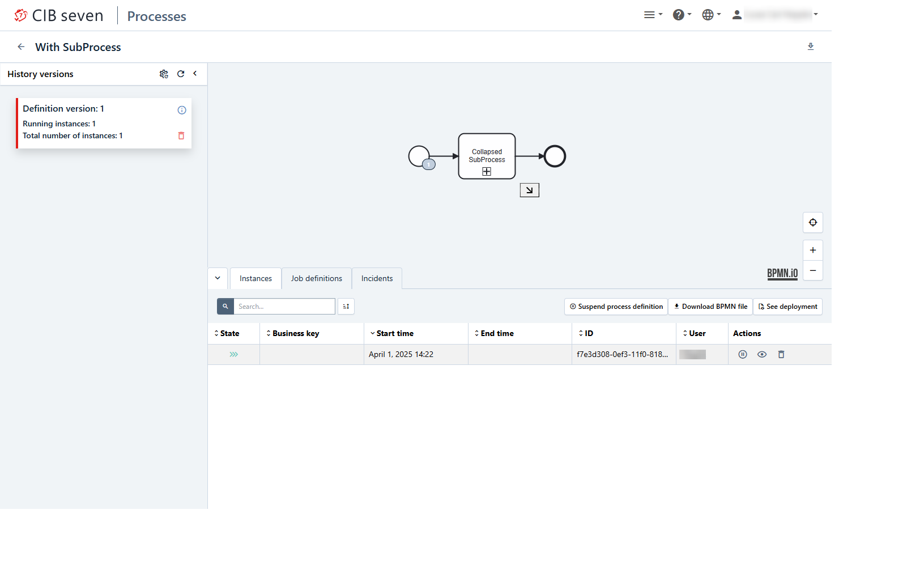Delete the process instance in Actions column

point(781,355)
